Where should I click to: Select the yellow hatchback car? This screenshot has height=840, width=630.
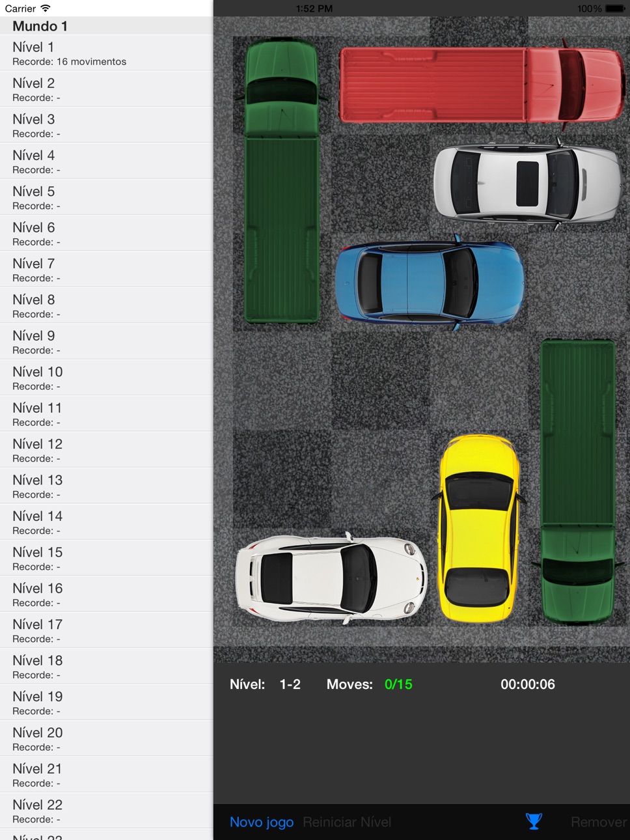(x=480, y=528)
